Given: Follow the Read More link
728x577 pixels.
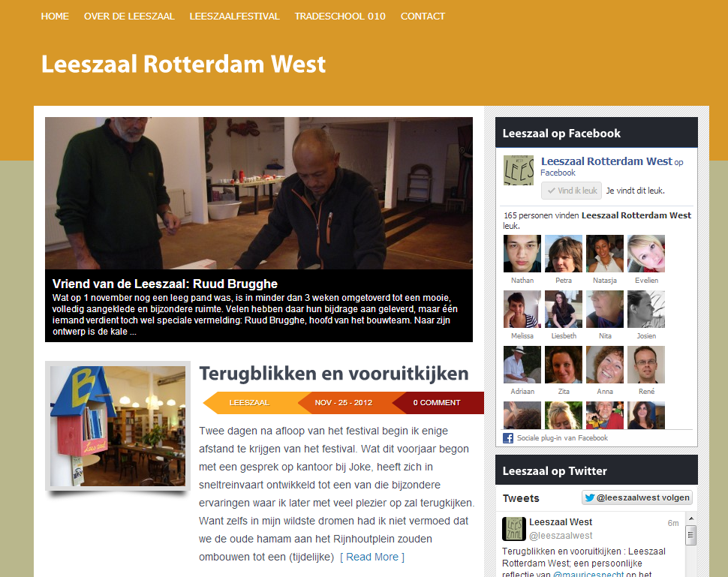Looking at the screenshot, I should 372,557.
